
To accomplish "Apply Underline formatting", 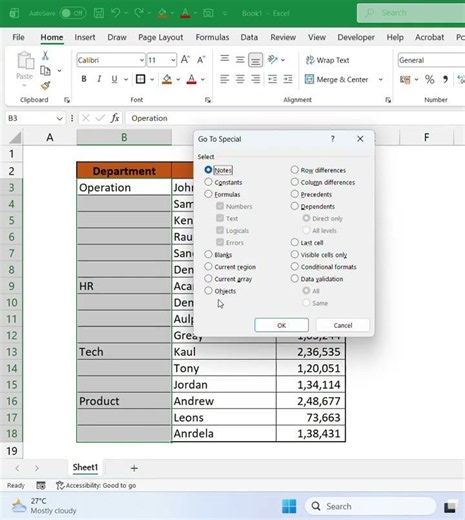I will (114, 79).
